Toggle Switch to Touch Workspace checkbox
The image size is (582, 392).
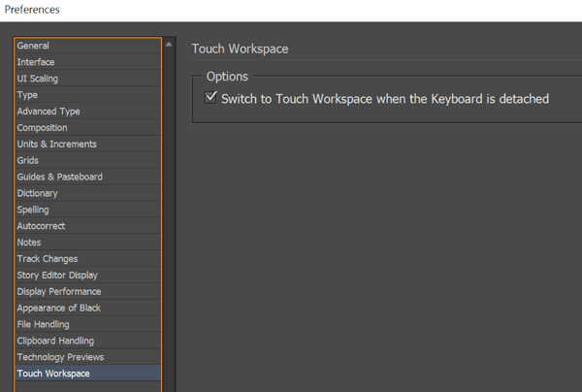point(210,98)
